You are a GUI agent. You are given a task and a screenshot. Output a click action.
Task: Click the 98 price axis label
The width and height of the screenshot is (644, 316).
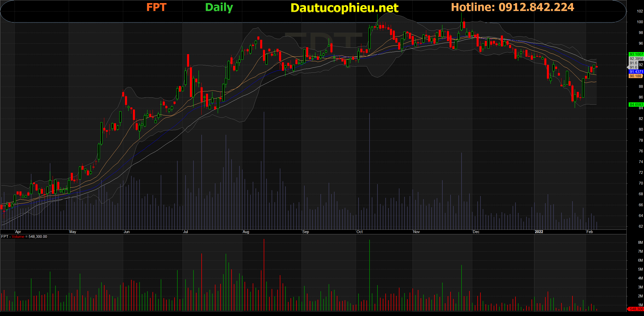(x=641, y=33)
